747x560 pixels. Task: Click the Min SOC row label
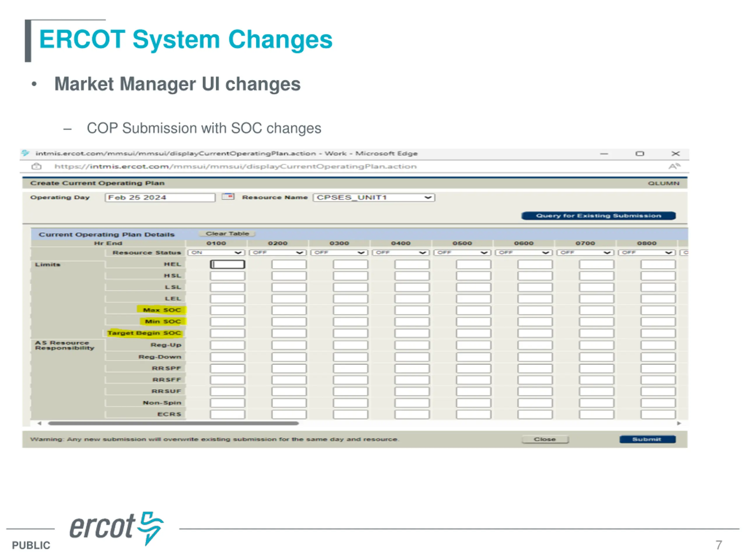pos(163,321)
